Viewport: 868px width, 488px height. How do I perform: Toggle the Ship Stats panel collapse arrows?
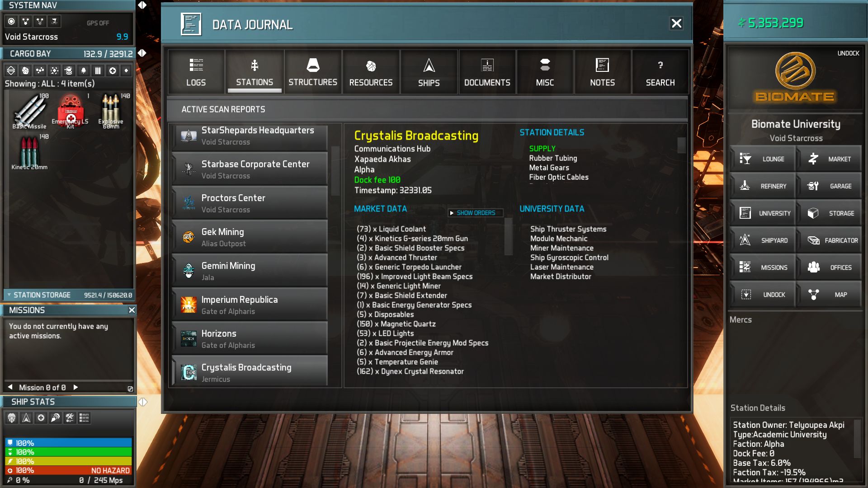pyautogui.click(x=142, y=402)
